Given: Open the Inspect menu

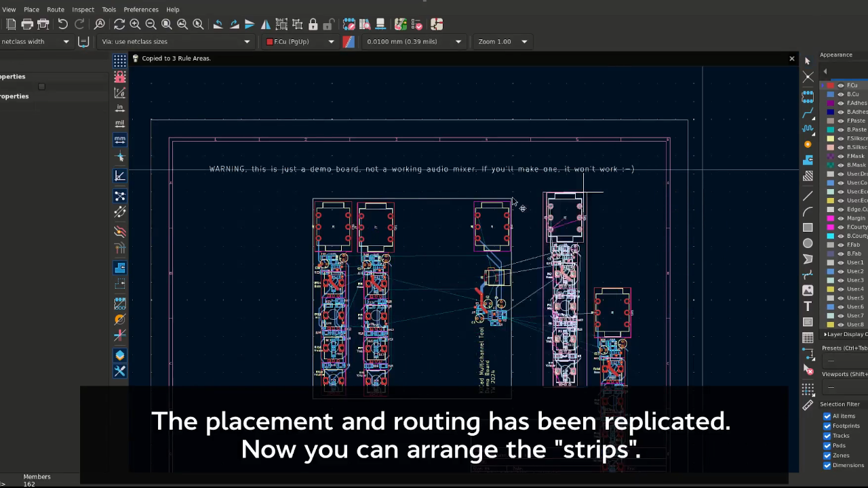Looking at the screenshot, I should click(83, 9).
